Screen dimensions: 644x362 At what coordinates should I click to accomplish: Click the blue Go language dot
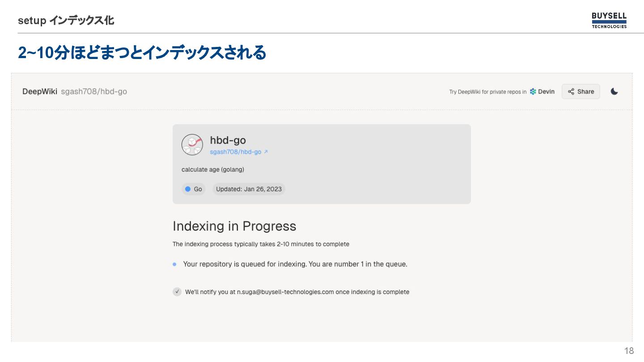point(188,189)
